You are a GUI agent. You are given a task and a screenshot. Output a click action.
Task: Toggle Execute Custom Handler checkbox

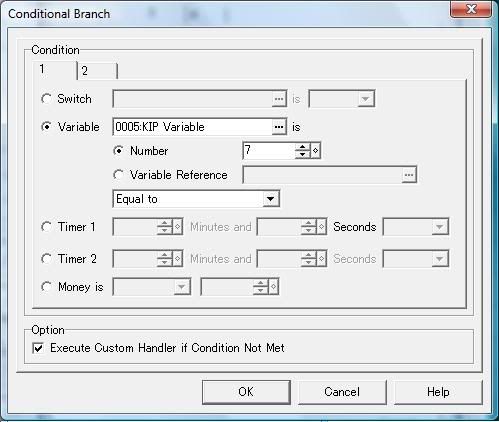click(38, 348)
